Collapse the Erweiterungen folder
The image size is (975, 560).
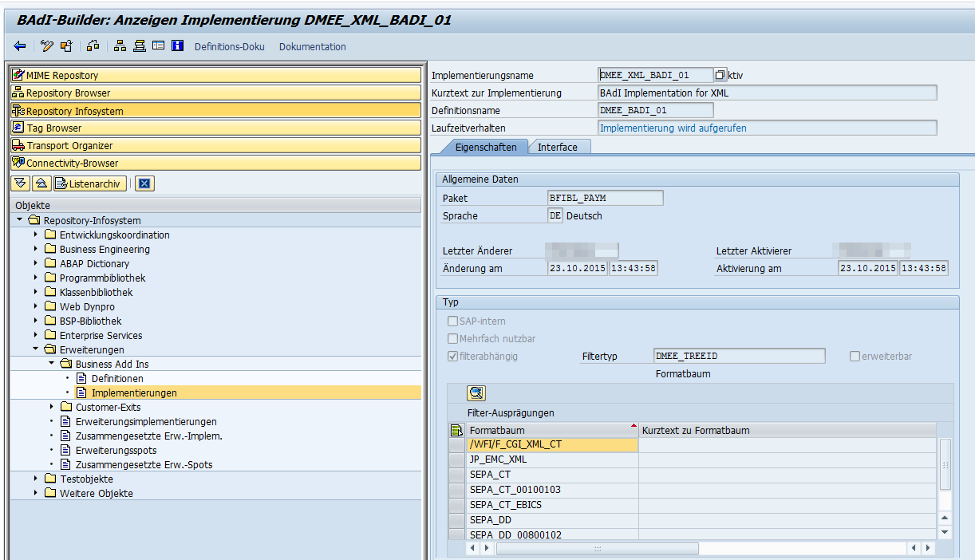[36, 349]
